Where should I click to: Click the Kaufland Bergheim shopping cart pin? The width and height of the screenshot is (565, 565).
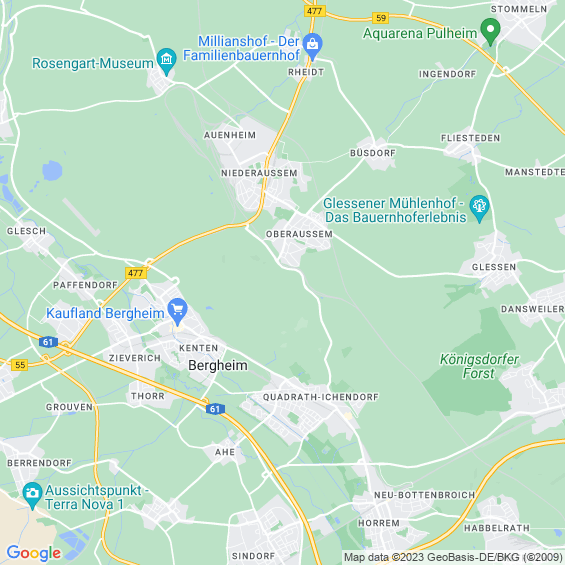(177, 311)
